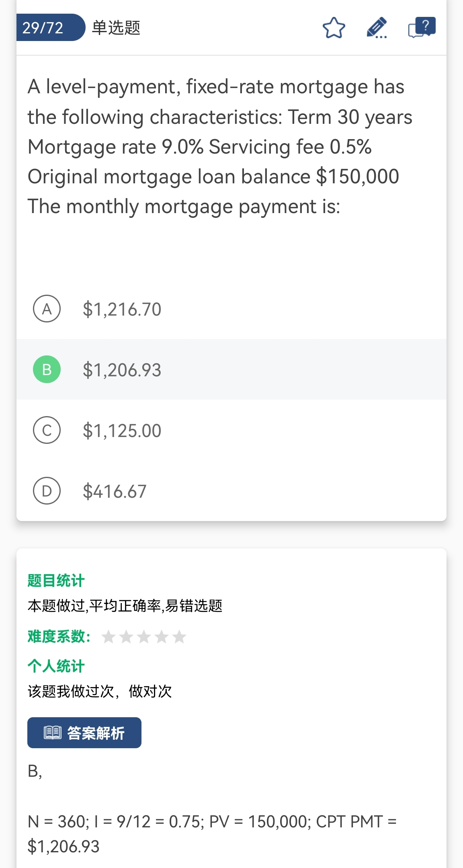Select option A radio circle
Screen dimensions: 463x868
47,309
